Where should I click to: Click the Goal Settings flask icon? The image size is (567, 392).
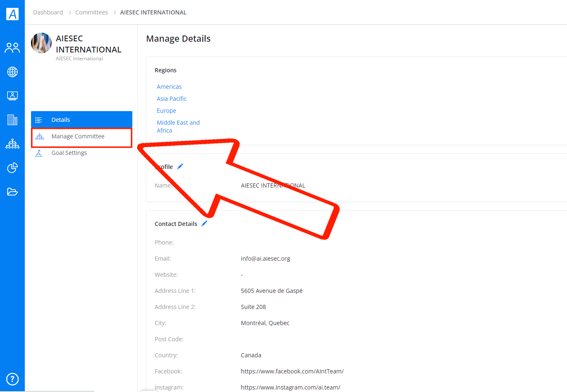[38, 153]
